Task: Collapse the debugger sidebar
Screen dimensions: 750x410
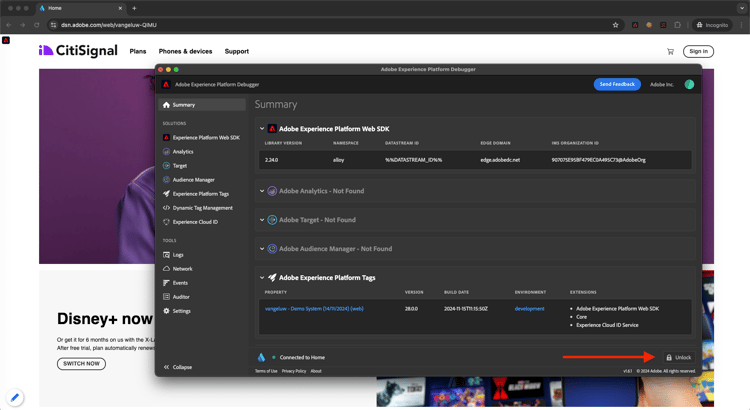Action: 177,367
